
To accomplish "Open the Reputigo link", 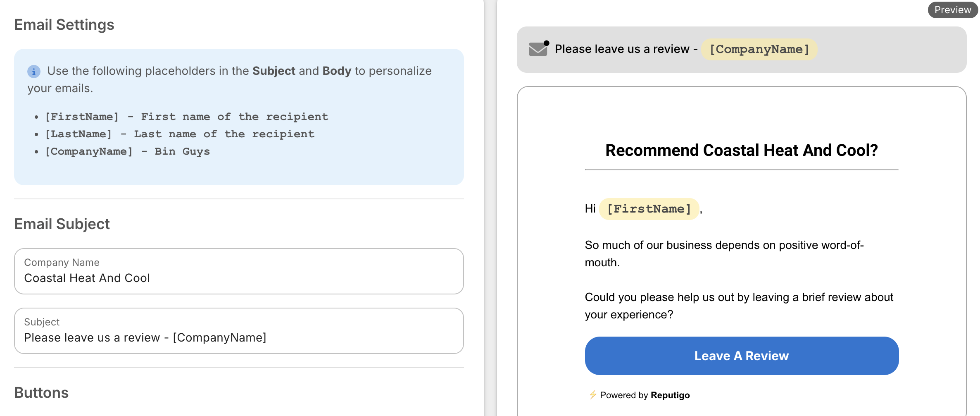I will pos(669,395).
